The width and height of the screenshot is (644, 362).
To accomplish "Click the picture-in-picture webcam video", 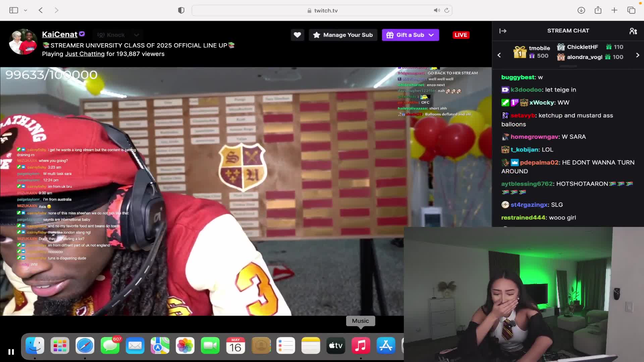I will (x=524, y=294).
